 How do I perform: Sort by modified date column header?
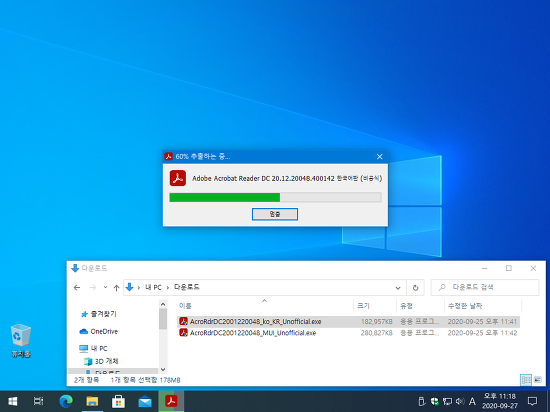click(x=464, y=306)
